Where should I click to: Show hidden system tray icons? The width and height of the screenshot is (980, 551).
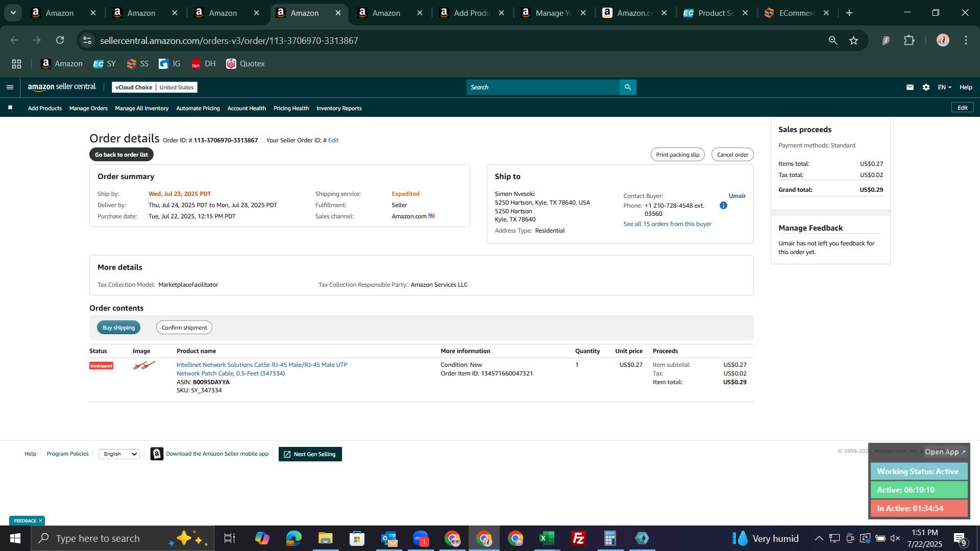click(x=819, y=538)
